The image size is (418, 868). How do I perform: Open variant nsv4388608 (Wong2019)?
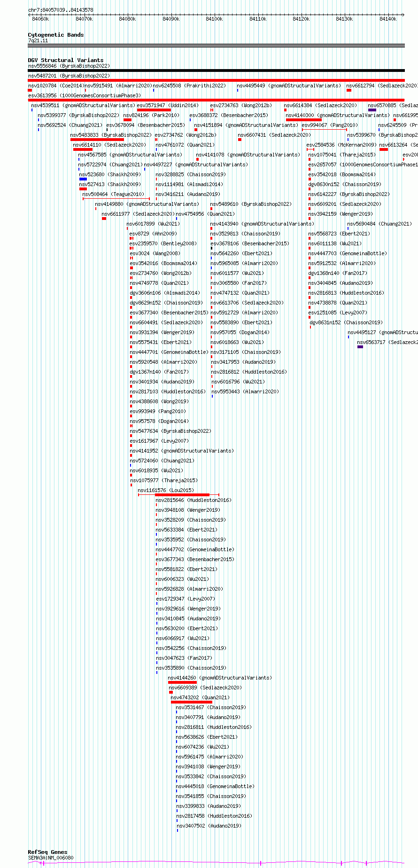click(x=159, y=402)
